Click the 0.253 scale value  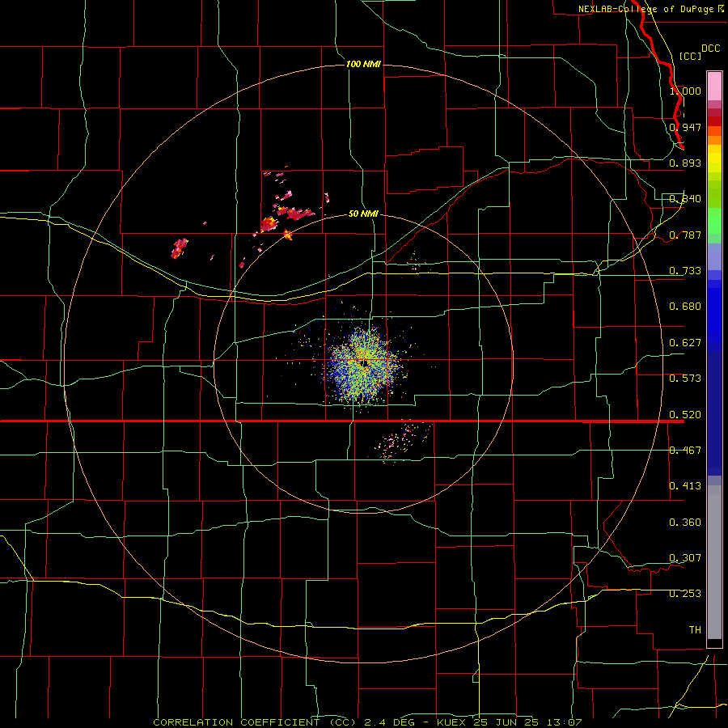[x=685, y=594]
